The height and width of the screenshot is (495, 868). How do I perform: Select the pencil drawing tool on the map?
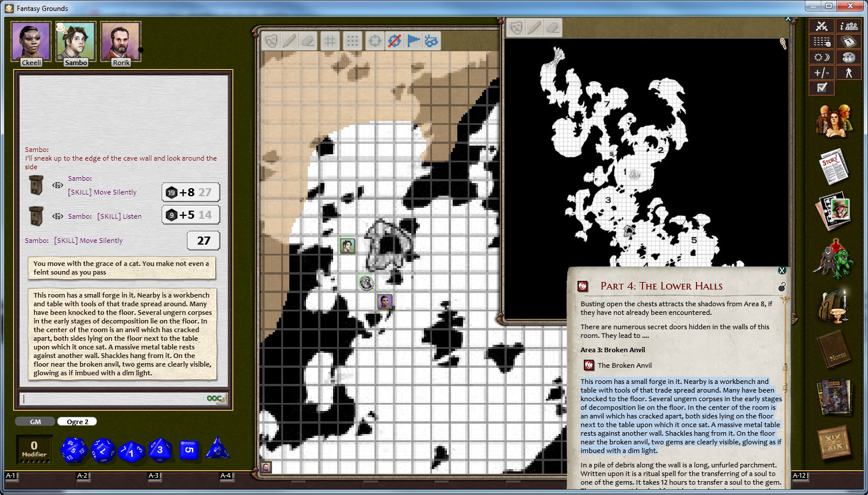pyautogui.click(x=289, y=41)
